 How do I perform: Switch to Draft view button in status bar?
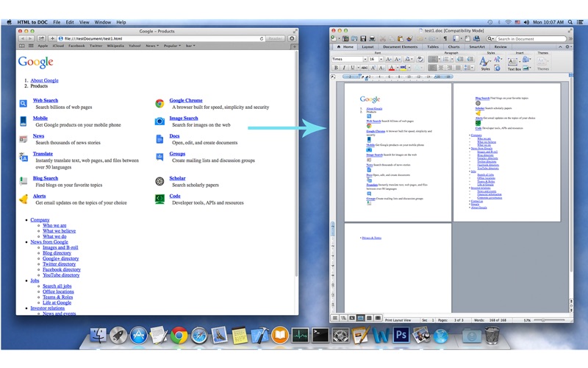pos(335,318)
